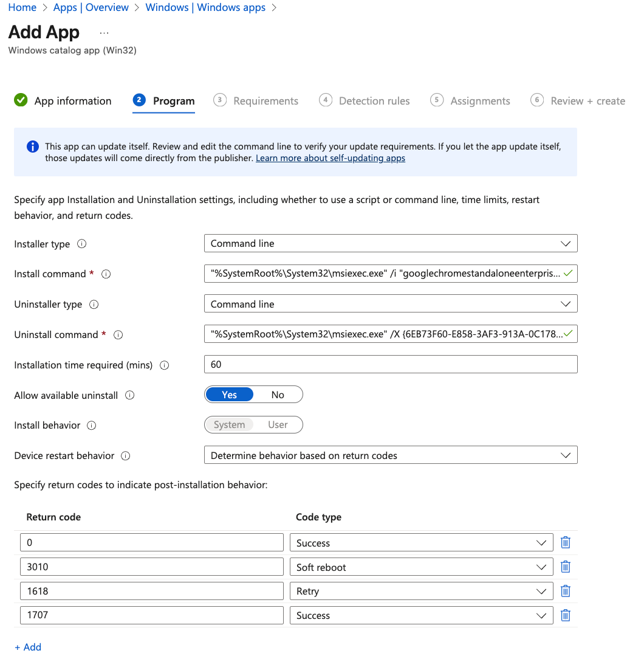Change code type for return code 3010

pyautogui.click(x=420, y=567)
